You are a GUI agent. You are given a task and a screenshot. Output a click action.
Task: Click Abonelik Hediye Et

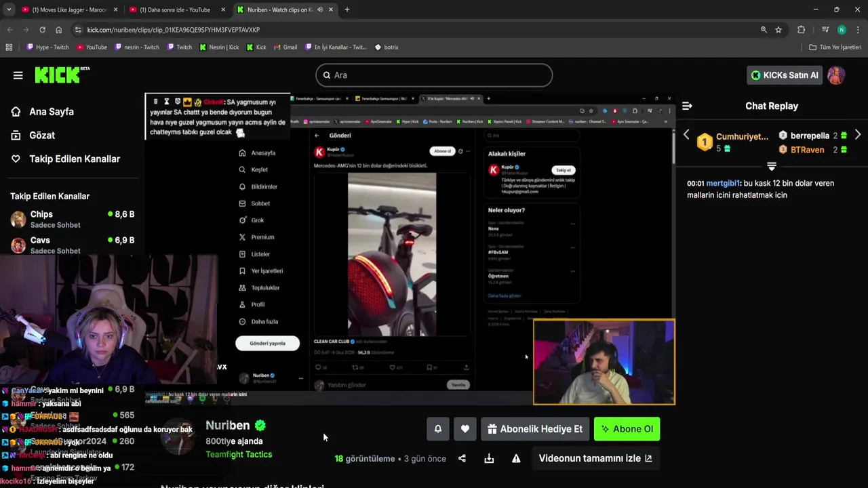pos(535,429)
